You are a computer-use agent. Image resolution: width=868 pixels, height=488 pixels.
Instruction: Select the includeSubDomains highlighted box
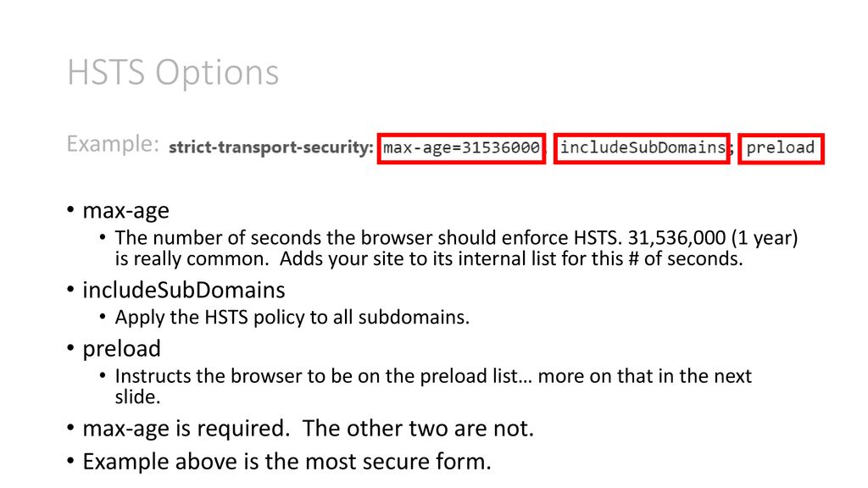(643, 148)
